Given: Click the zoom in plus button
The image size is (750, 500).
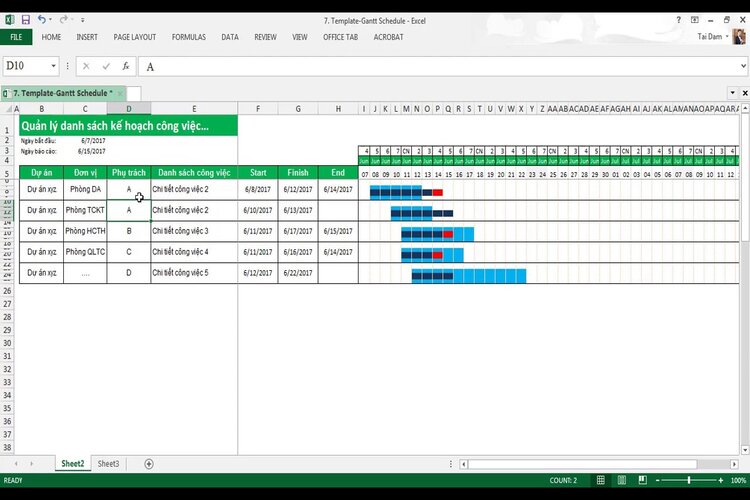Looking at the screenshot, I should tap(721, 480).
